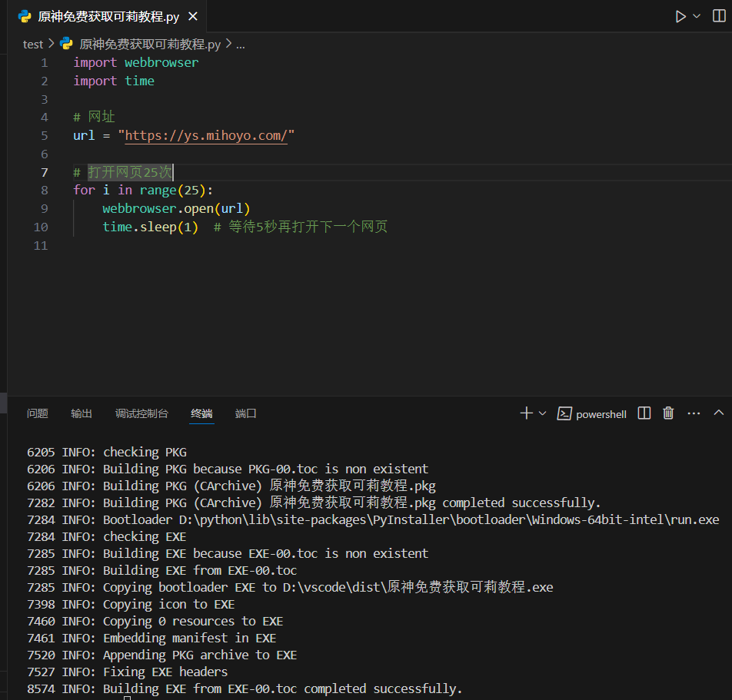Place cursor on 'import time' line

pos(114,81)
